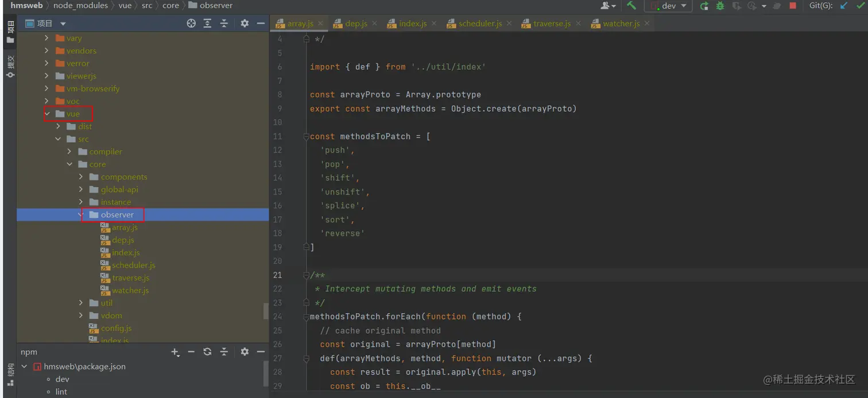Collapse the vue folder
This screenshot has width=868, height=398.
[x=47, y=114]
